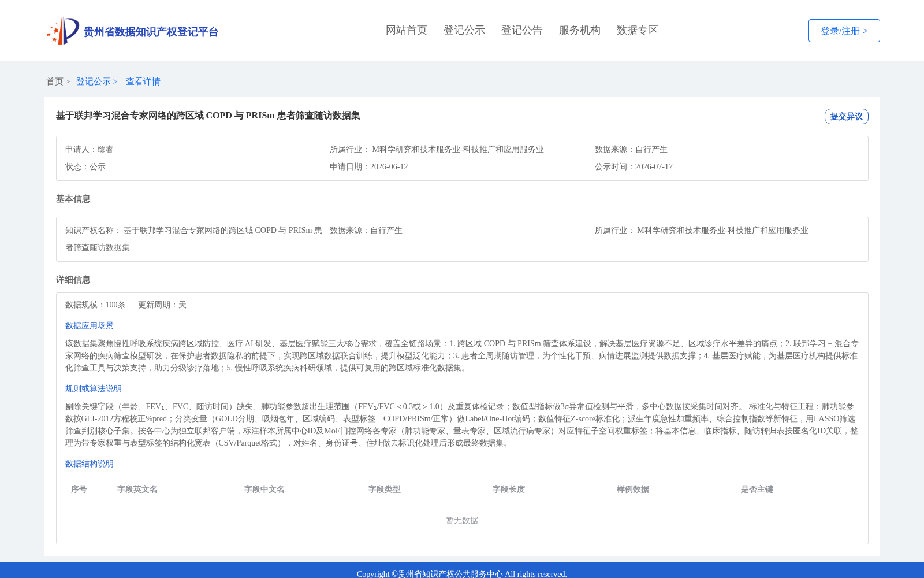Screen dimensions: 924x578
Task: Open 服务机构 navigation item
Action: [x=580, y=30]
